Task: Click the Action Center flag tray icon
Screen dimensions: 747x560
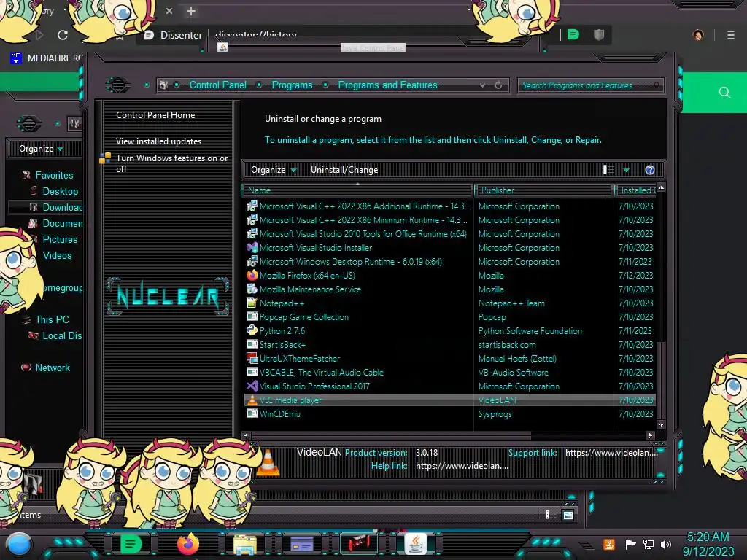Action: (x=631, y=544)
